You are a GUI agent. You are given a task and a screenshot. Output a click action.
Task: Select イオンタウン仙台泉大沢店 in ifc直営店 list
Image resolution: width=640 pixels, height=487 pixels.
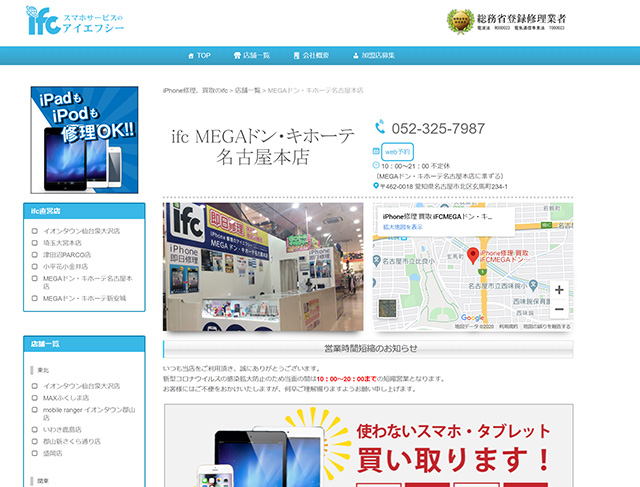coord(82,231)
